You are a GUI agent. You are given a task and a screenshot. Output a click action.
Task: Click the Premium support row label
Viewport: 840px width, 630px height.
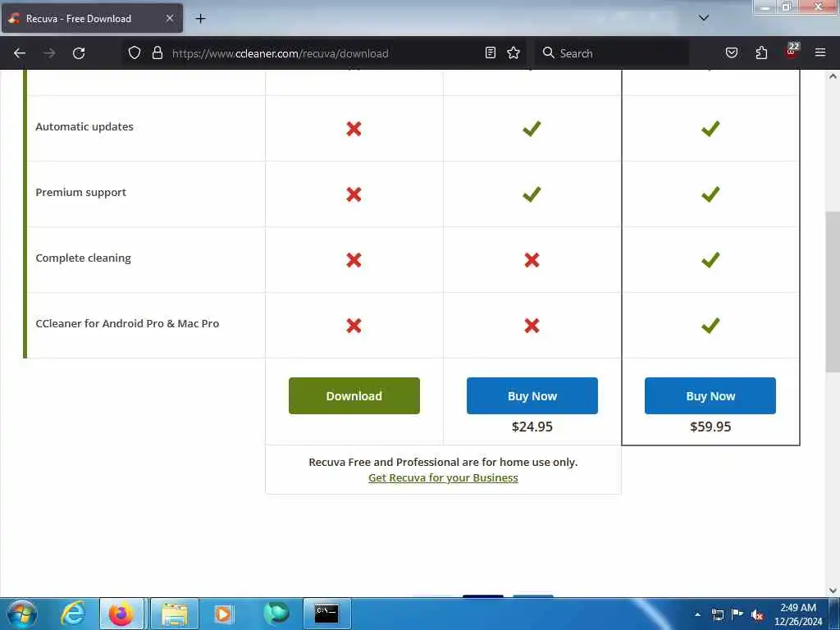(x=81, y=192)
